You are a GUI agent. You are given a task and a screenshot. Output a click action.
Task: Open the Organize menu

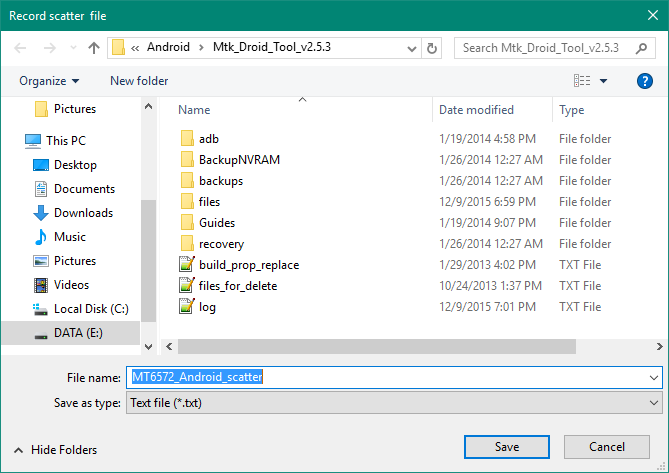pyautogui.click(x=48, y=81)
